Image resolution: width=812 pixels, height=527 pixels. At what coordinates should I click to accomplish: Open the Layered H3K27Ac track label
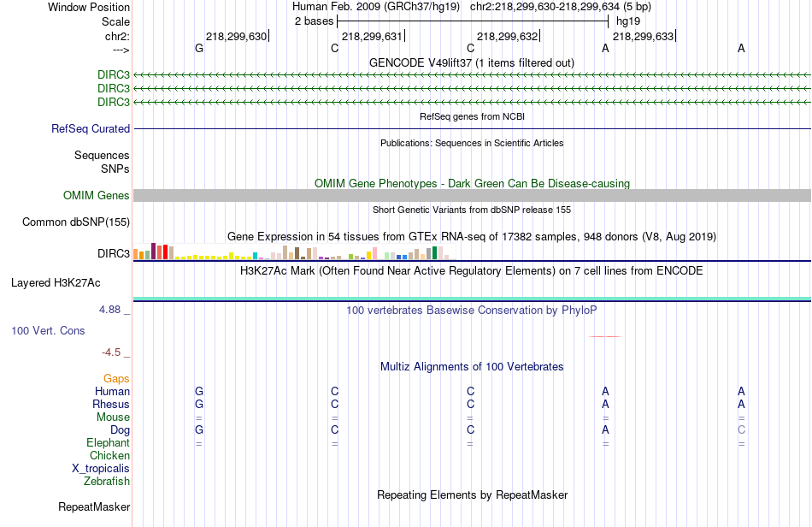[56, 283]
